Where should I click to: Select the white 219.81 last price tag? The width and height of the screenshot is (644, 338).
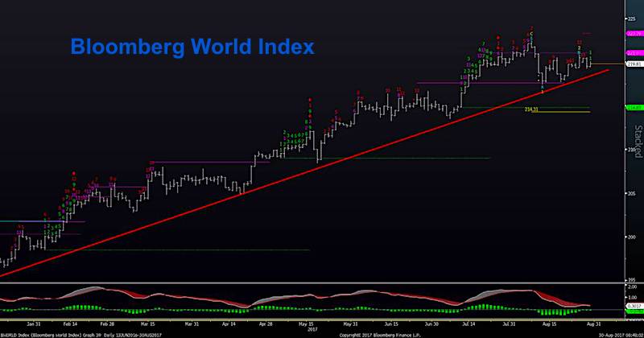634,64
